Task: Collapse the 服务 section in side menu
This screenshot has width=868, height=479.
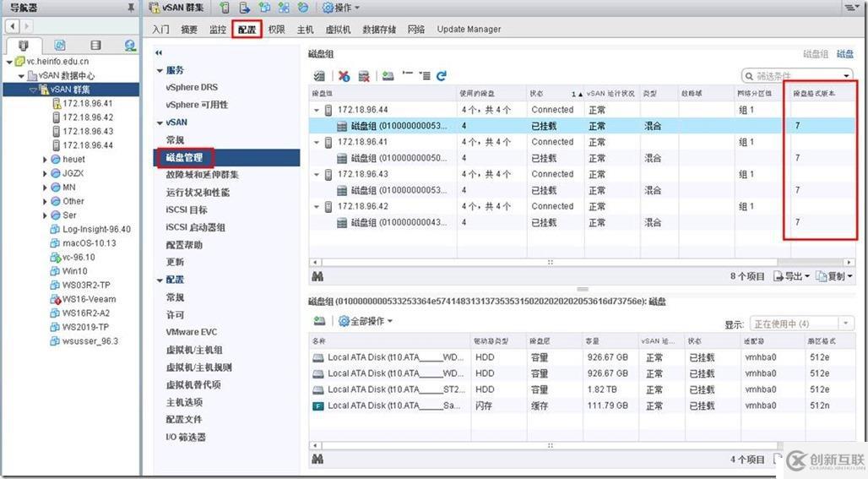Action: click(x=160, y=70)
